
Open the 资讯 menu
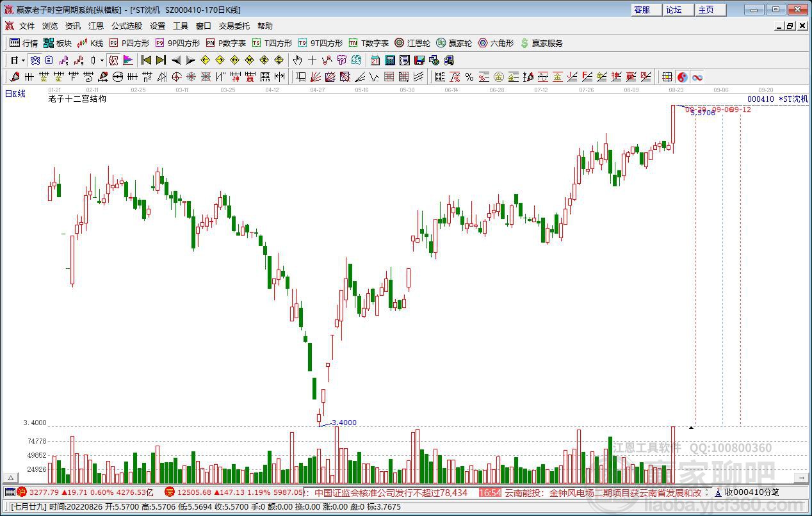[73, 26]
